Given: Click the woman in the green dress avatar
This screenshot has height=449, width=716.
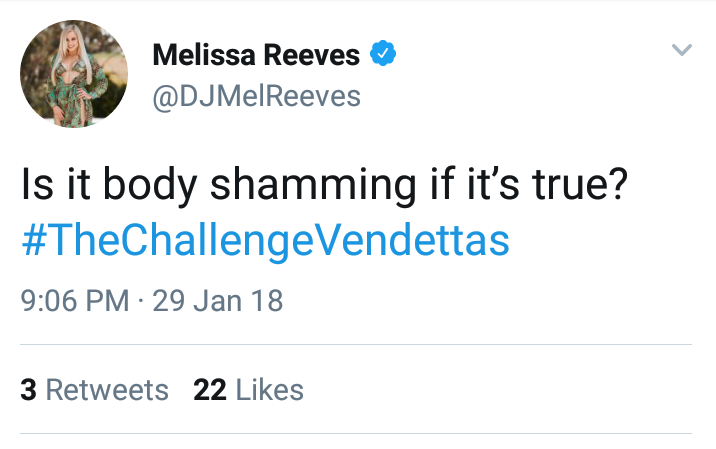Looking at the screenshot, I should 74,74.
